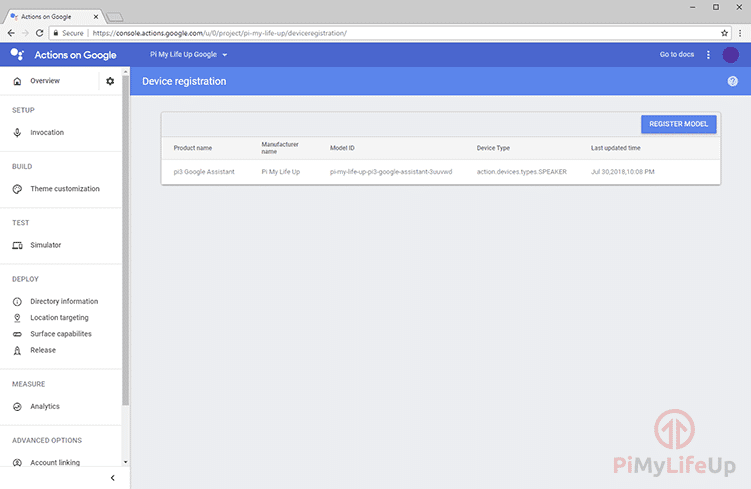Click the Product name column header
Screen dimensions: 751x489
click(193, 148)
